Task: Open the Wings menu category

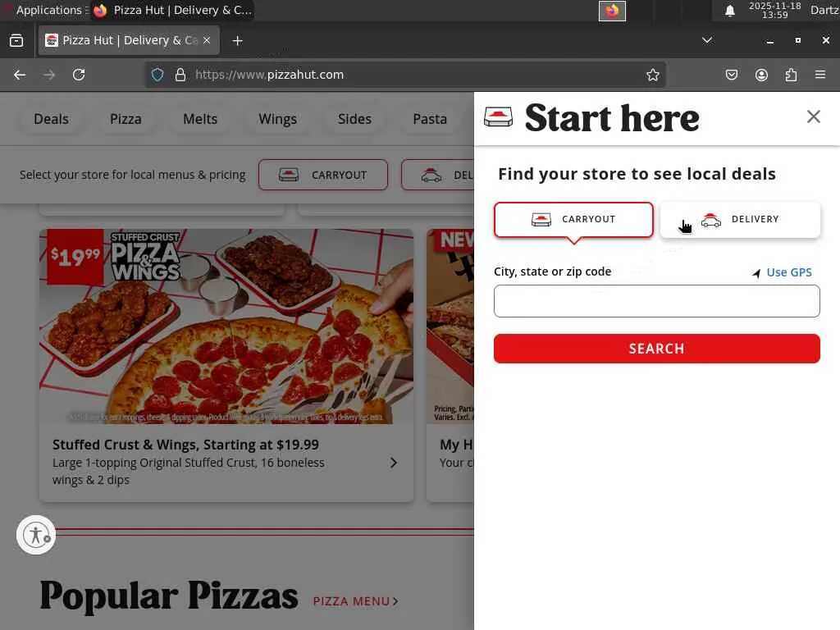Action: coord(277,119)
